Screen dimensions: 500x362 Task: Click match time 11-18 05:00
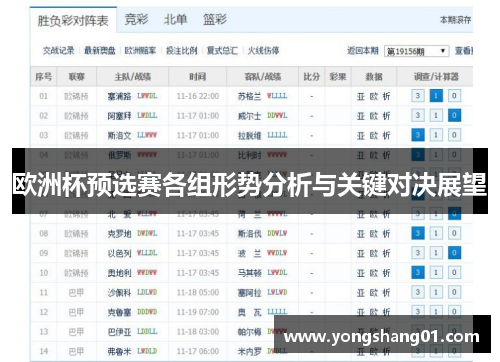[198, 293]
